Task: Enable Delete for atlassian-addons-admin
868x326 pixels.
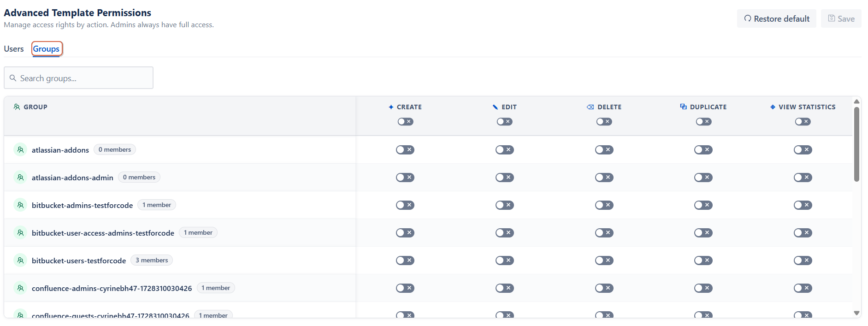Action: pyautogui.click(x=604, y=178)
